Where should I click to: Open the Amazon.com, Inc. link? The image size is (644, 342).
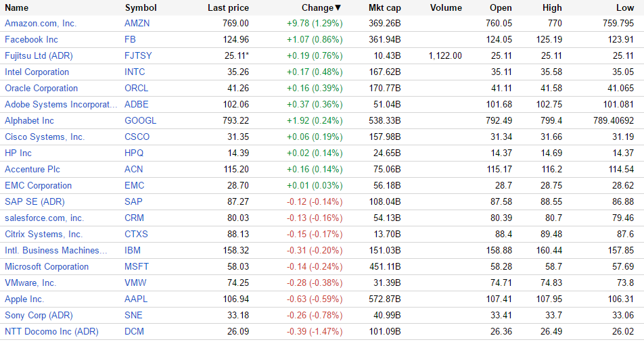click(41, 23)
